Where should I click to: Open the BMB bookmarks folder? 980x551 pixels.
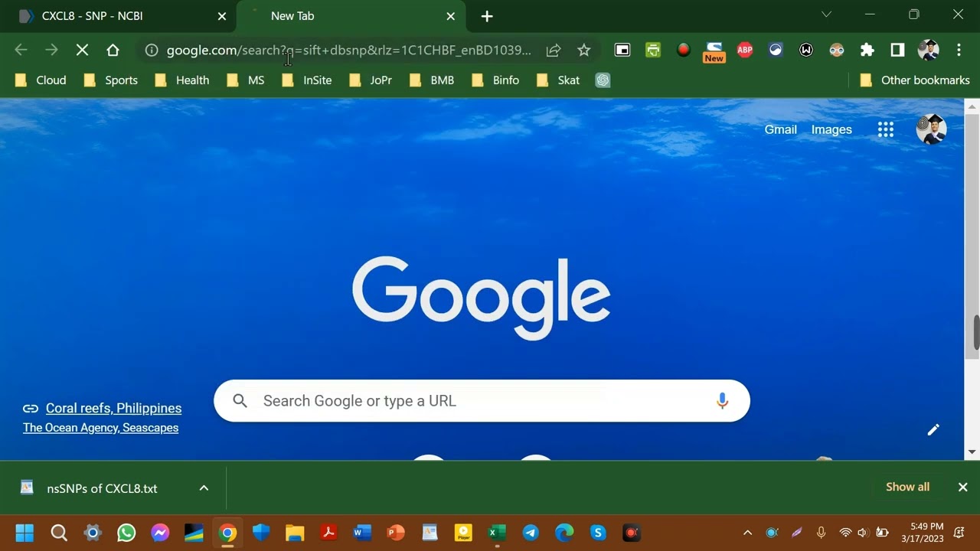point(432,80)
